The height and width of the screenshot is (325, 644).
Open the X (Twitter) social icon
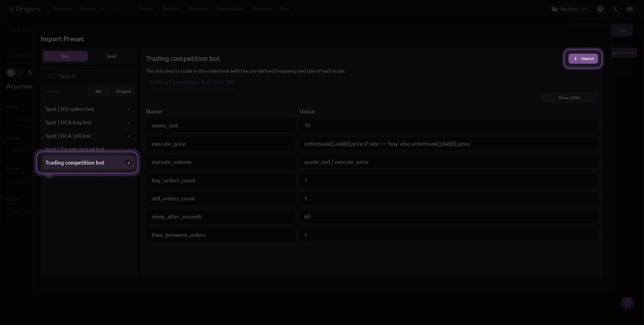[614, 9]
